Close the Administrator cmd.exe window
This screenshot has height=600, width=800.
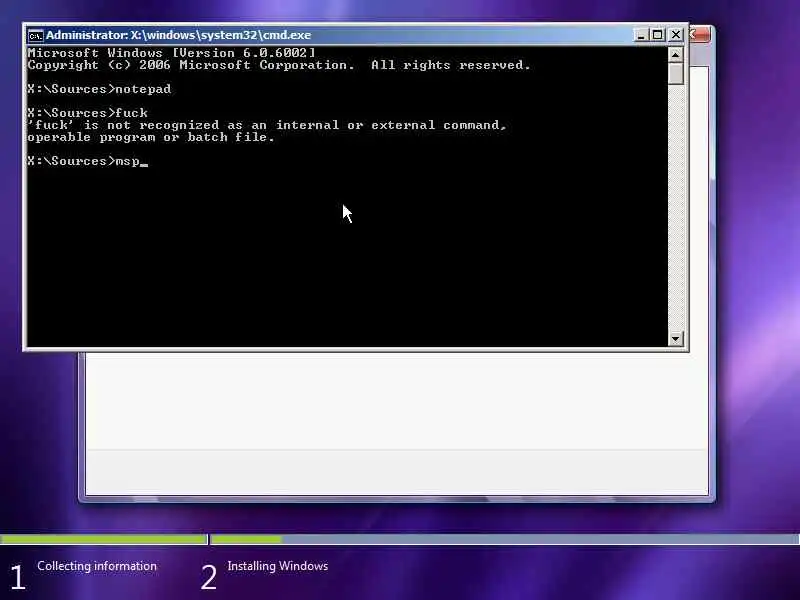pos(676,35)
